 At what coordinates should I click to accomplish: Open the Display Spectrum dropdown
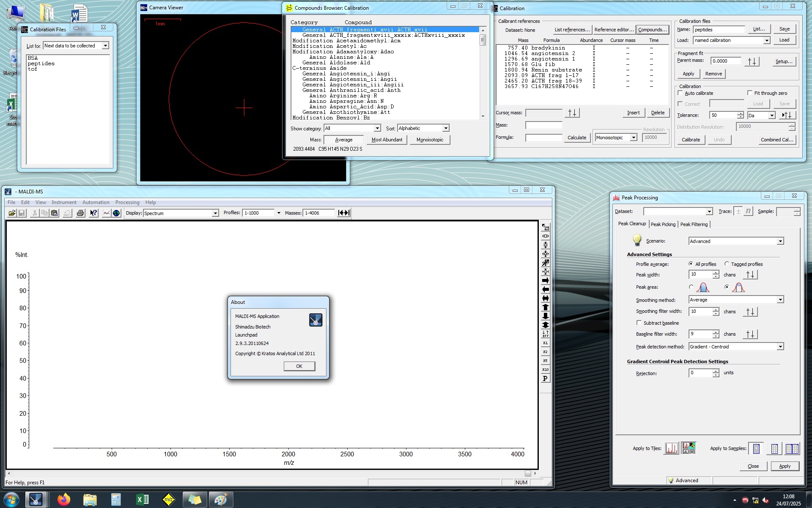pos(215,213)
